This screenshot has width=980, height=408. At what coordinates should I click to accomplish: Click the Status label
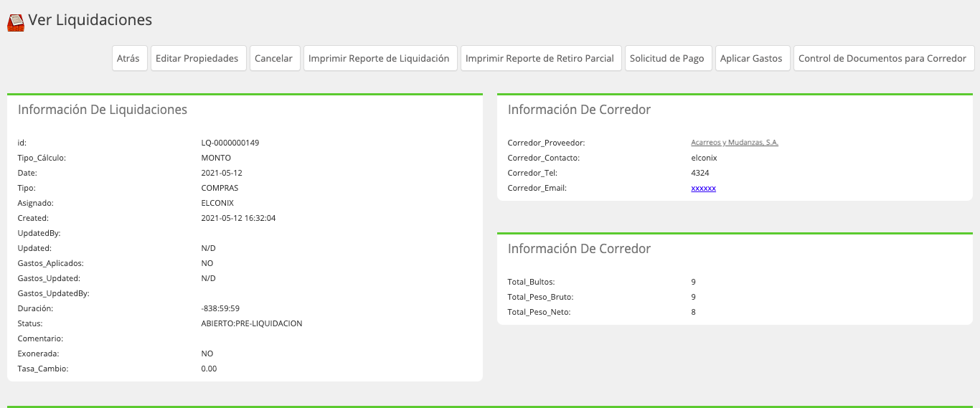click(x=30, y=323)
